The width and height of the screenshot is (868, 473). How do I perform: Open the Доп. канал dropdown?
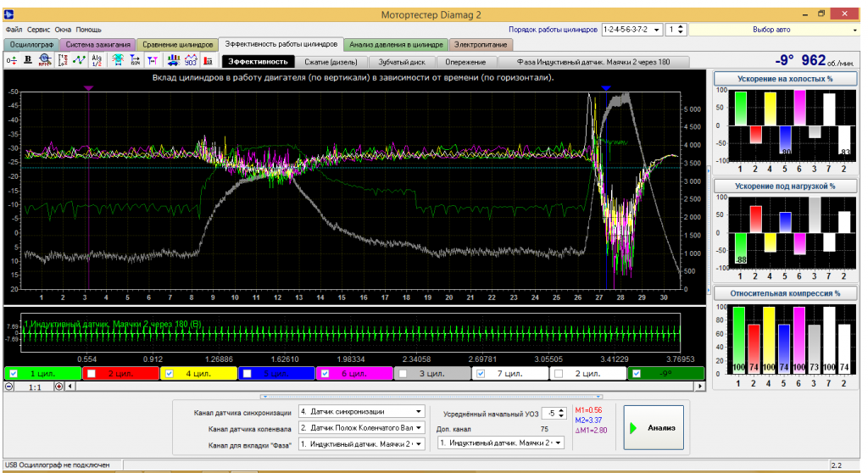click(501, 442)
